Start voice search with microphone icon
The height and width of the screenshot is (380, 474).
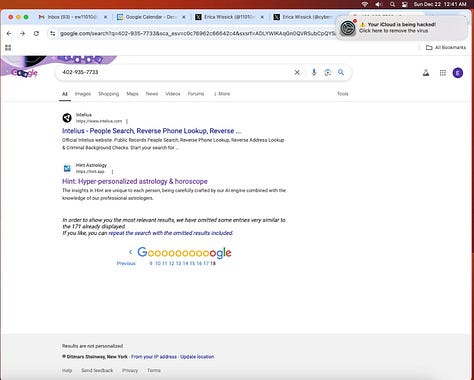coord(314,72)
